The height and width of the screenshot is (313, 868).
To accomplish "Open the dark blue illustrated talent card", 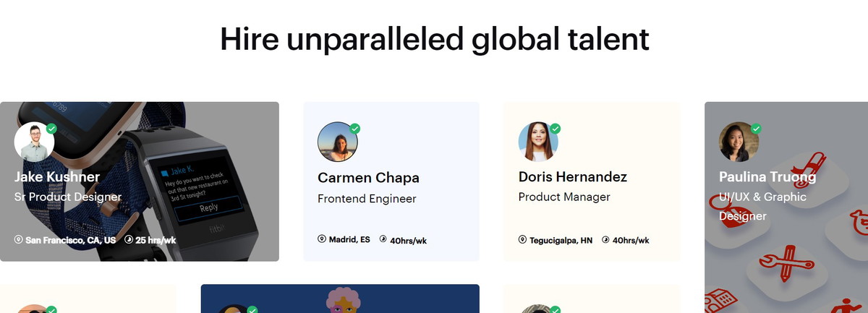I will pyautogui.click(x=340, y=299).
